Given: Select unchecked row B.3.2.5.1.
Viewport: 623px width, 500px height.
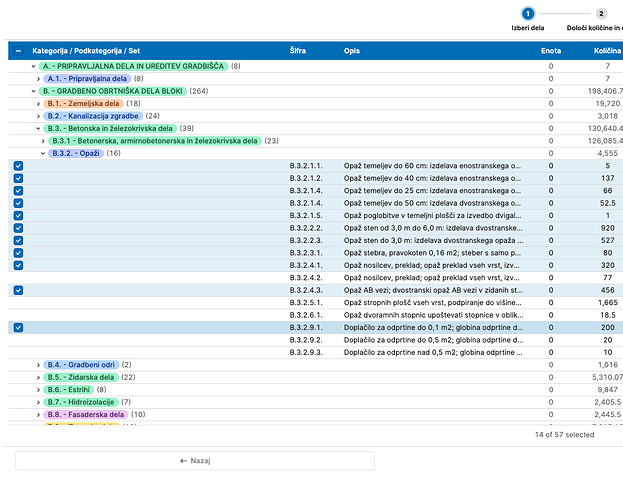Looking at the screenshot, I should (x=315, y=303).
